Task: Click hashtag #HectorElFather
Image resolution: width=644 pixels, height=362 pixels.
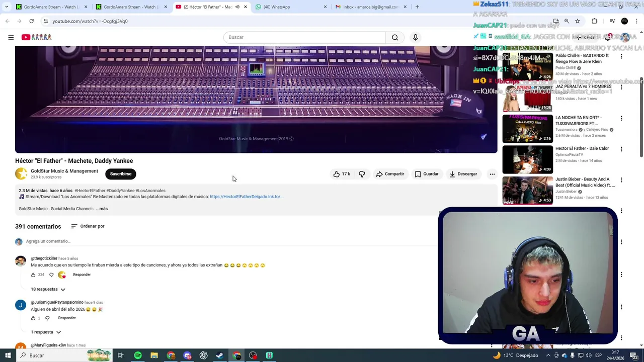Action: click(x=90, y=191)
